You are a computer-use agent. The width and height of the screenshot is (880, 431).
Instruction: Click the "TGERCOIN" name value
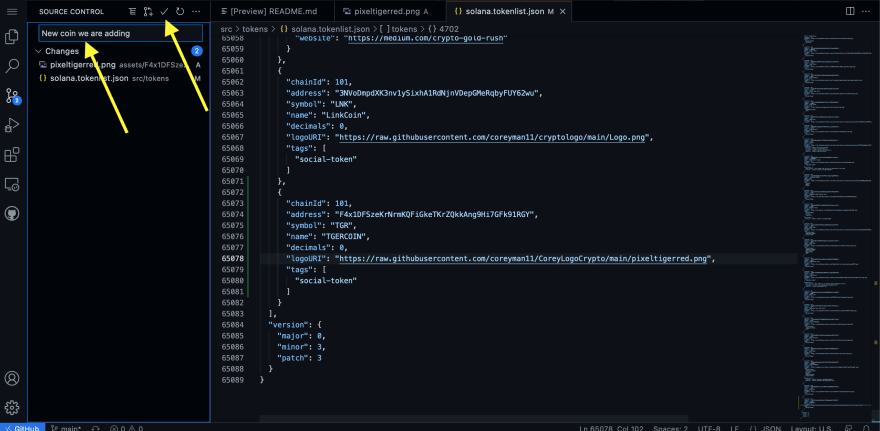click(x=343, y=236)
